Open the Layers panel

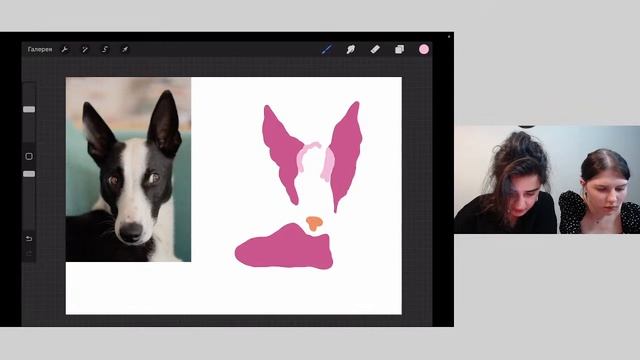[400, 49]
